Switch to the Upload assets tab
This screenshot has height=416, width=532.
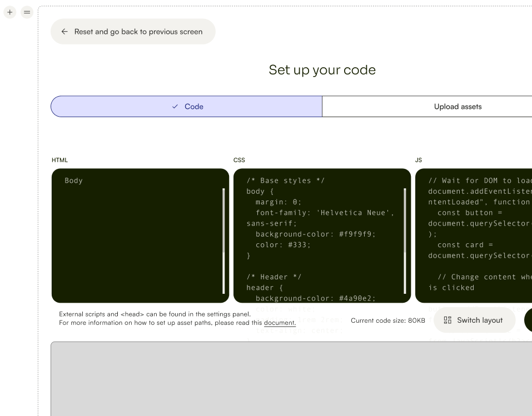457,107
